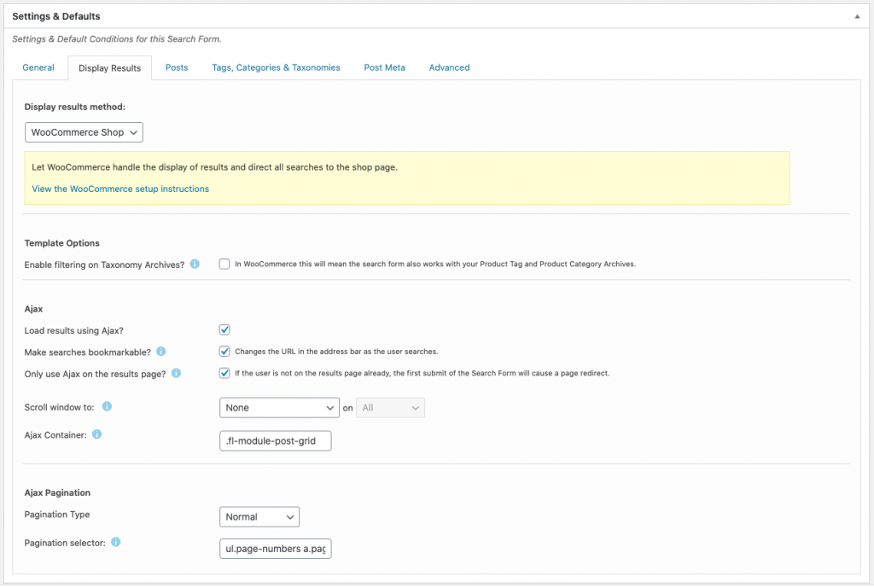Open the Advanced tab
Screen dimensions: 874x588
pyautogui.click(x=449, y=67)
